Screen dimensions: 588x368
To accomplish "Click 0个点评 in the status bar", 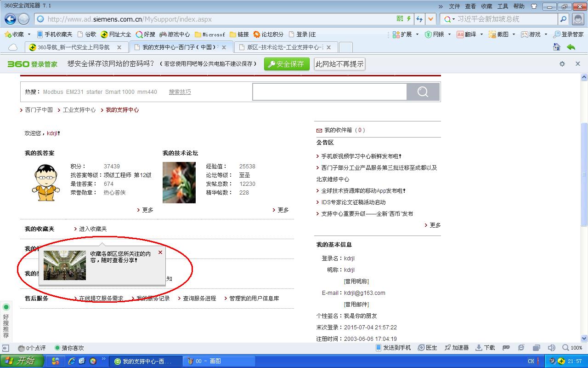I will pyautogui.click(x=32, y=348).
